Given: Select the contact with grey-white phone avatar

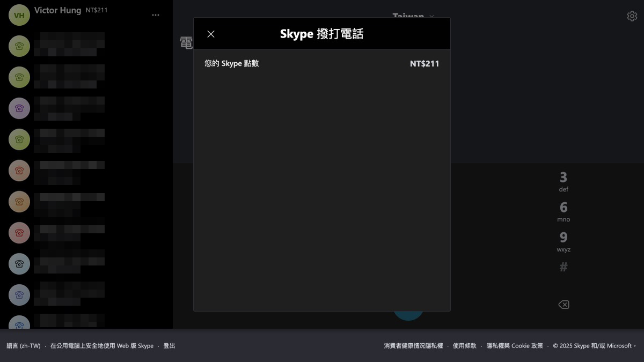Looking at the screenshot, I should pyautogui.click(x=19, y=264).
